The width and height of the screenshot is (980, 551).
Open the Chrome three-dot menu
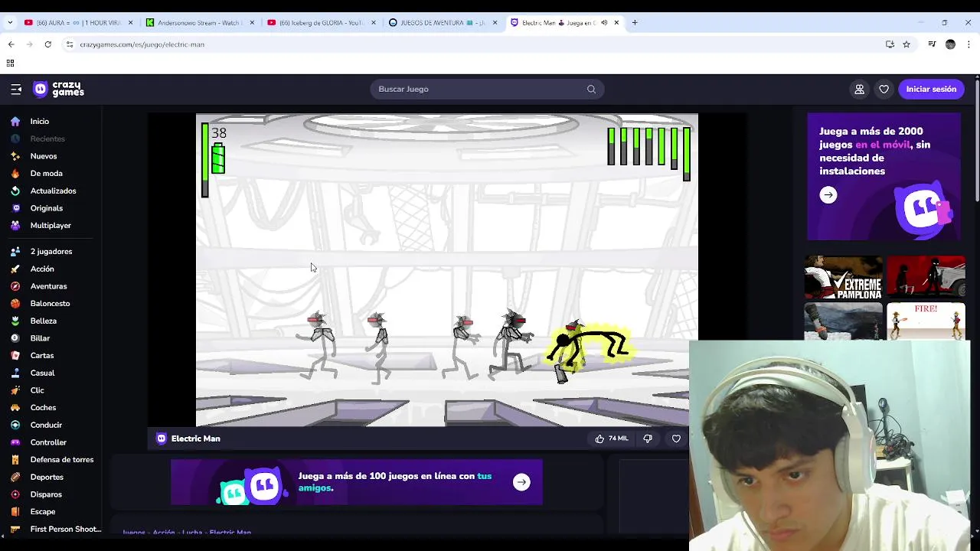tap(969, 44)
